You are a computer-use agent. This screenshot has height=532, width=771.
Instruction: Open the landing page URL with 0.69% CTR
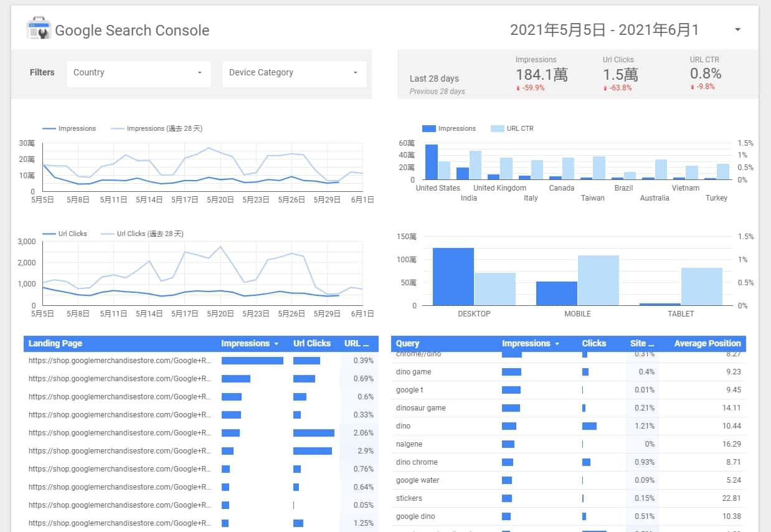(120, 379)
